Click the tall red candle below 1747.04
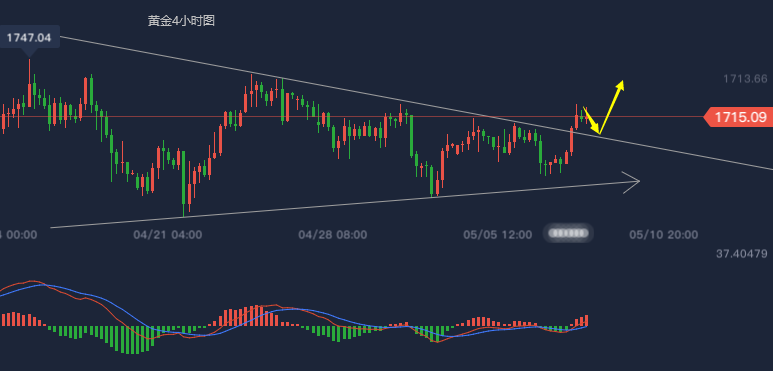The image size is (773, 371). pyautogui.click(x=30, y=83)
